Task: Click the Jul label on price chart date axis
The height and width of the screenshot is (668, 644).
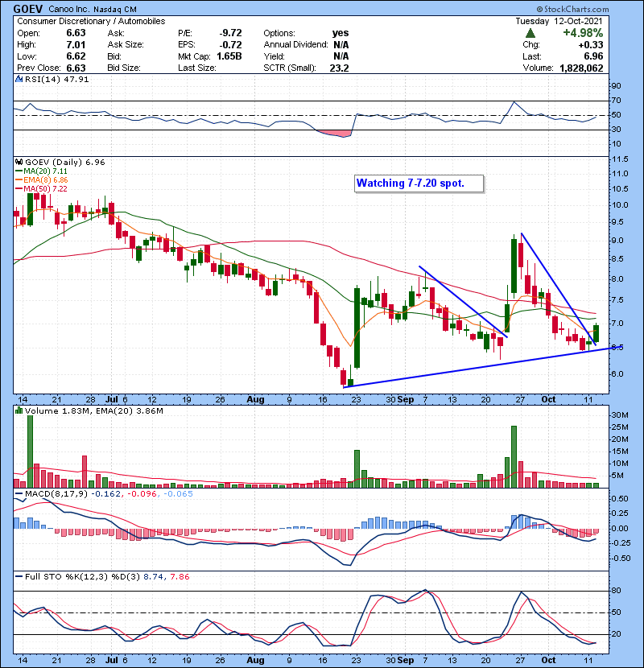Action: pos(112,400)
